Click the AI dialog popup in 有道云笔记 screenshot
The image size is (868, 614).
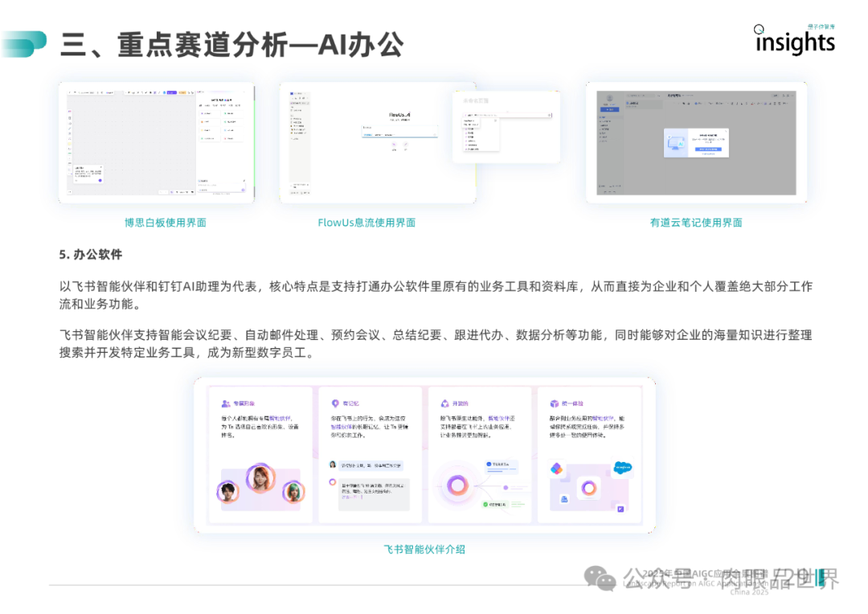[x=696, y=143]
